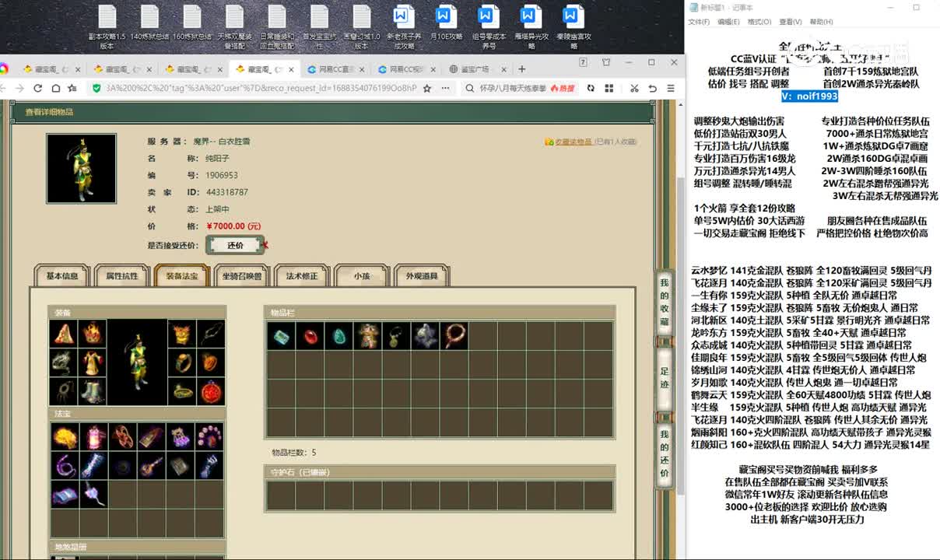Click the red bird helmet equipment icon
This screenshot has width=940, height=560.
[92, 334]
